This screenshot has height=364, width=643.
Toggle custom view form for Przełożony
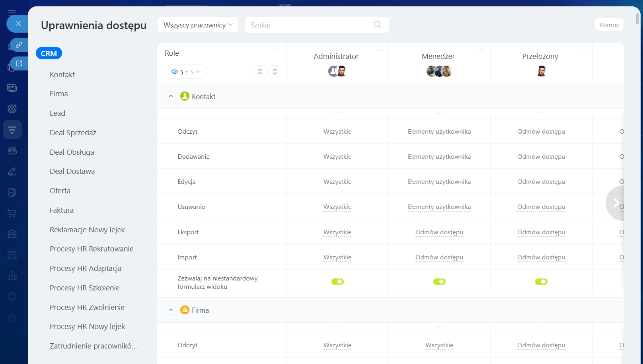pos(541,282)
